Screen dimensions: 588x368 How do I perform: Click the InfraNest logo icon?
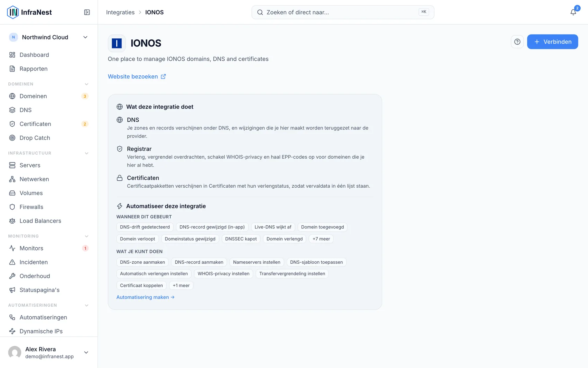click(x=13, y=12)
